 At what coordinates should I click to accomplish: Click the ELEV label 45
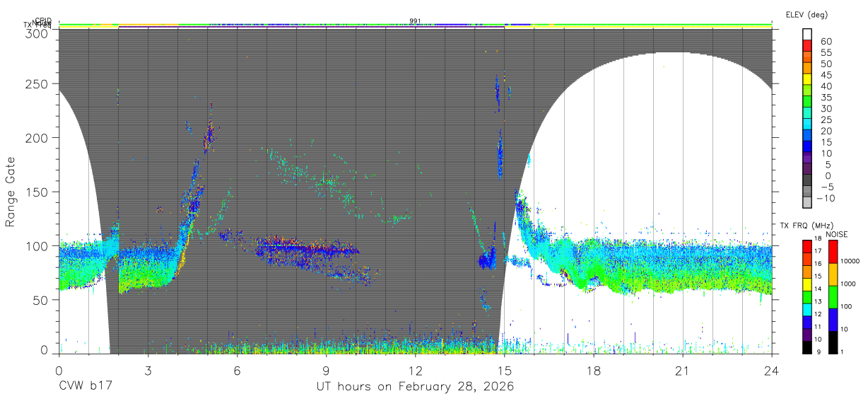click(x=827, y=75)
